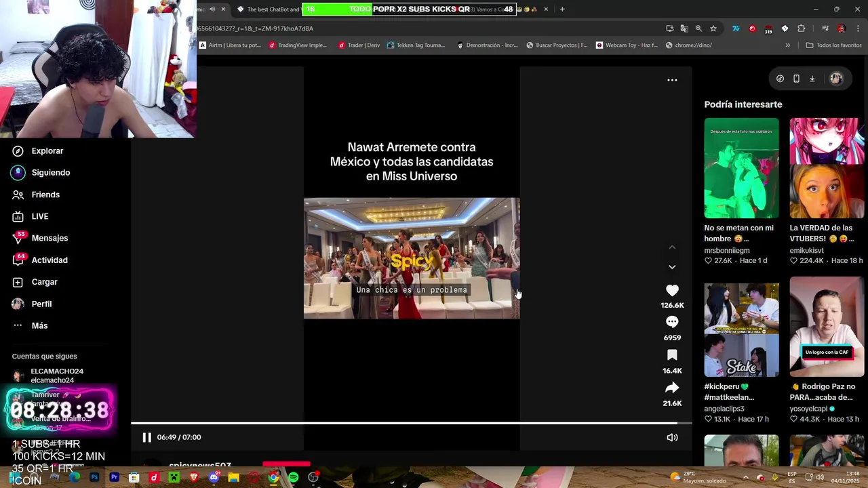Open the Explorar page
Image resolution: width=868 pixels, height=488 pixels.
[38, 151]
